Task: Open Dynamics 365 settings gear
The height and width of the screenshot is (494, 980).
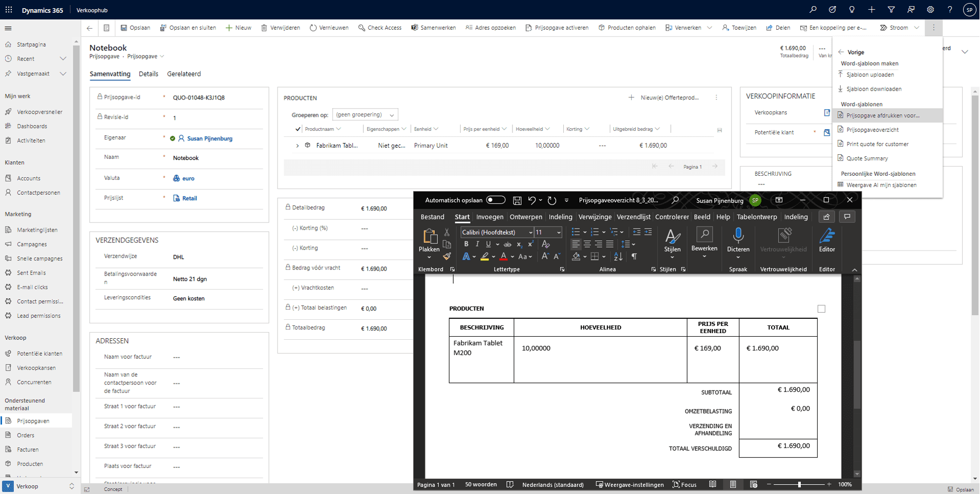Action: coord(930,10)
